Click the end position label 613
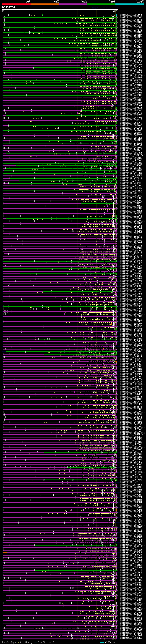The width and height of the screenshot is (146, 644). pyautogui.click(x=115, y=11)
